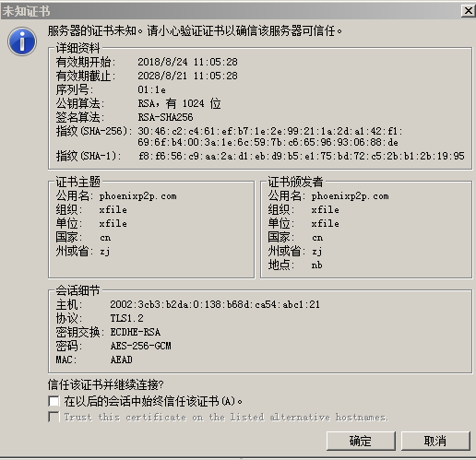This screenshot has height=460, width=476.
Task: Cancel the connection with 取消 button
Action: [435, 442]
